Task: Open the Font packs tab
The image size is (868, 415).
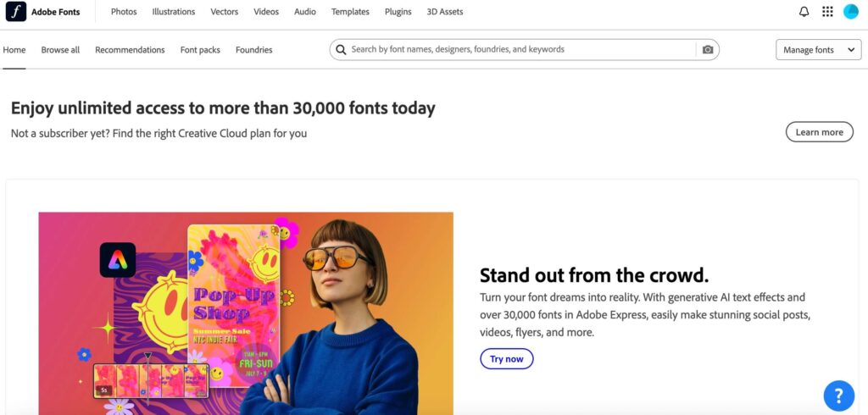Action: tap(200, 50)
